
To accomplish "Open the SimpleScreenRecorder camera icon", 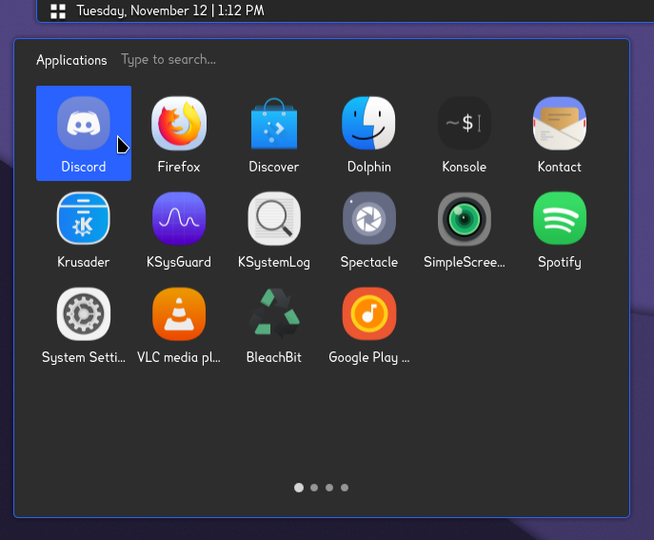I will click(x=464, y=219).
